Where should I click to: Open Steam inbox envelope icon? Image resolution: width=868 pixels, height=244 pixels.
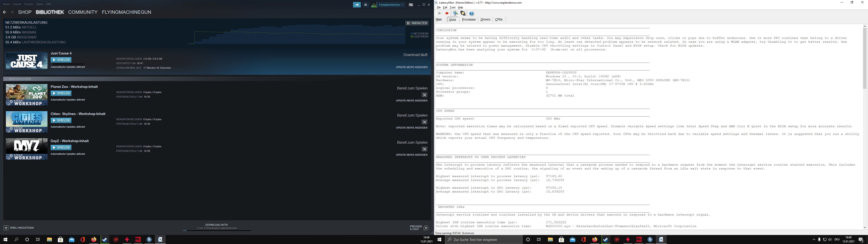tap(366, 5)
